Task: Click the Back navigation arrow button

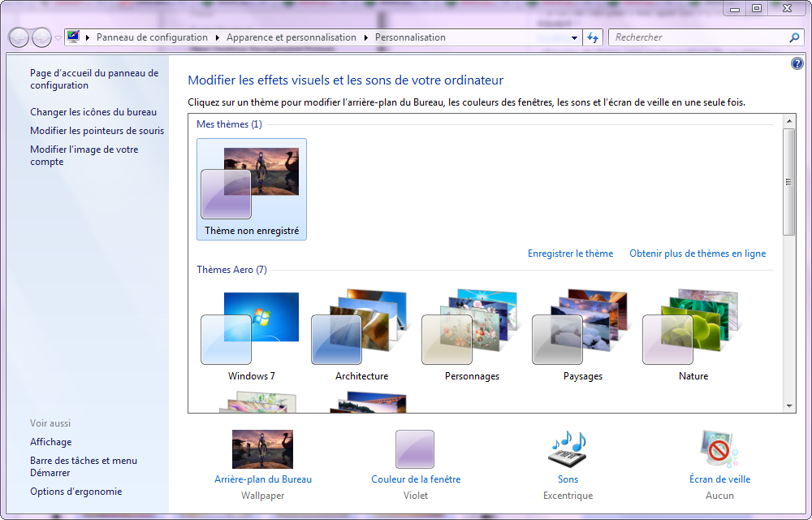Action: click(x=19, y=38)
